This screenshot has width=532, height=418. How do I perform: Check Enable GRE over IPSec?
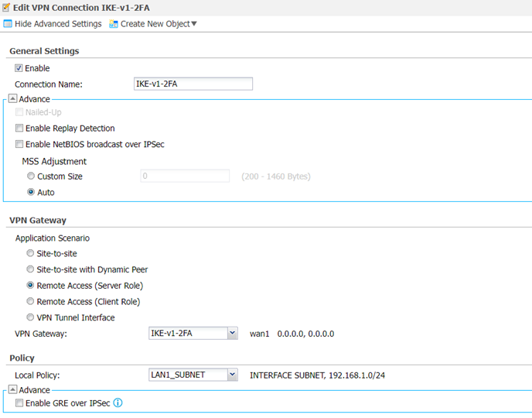click(x=19, y=403)
